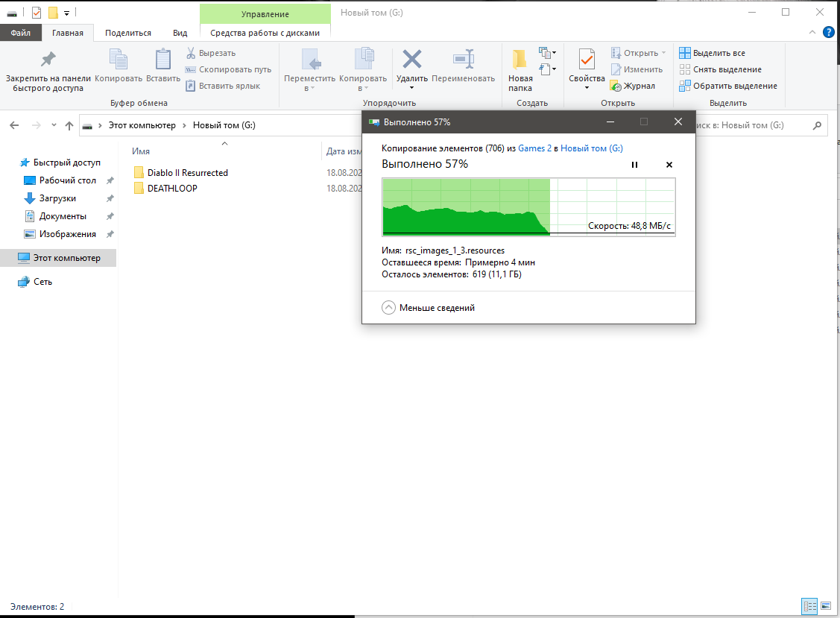The height and width of the screenshot is (618, 840).
Task: Click the Свойства checkmark icon
Action: 587,60
